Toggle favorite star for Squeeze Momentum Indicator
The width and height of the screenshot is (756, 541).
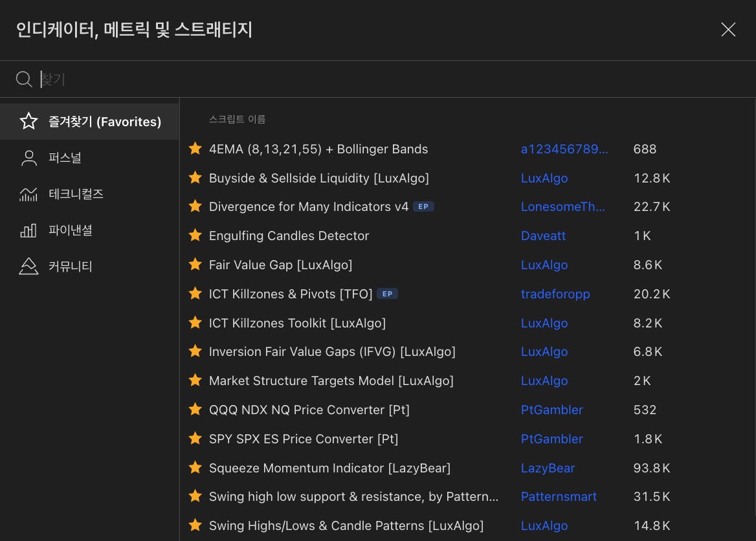195,468
